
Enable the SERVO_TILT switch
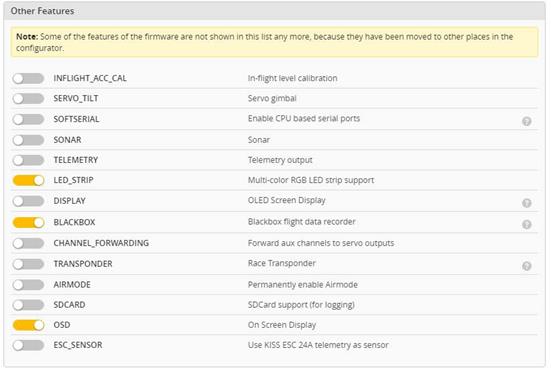click(28, 99)
